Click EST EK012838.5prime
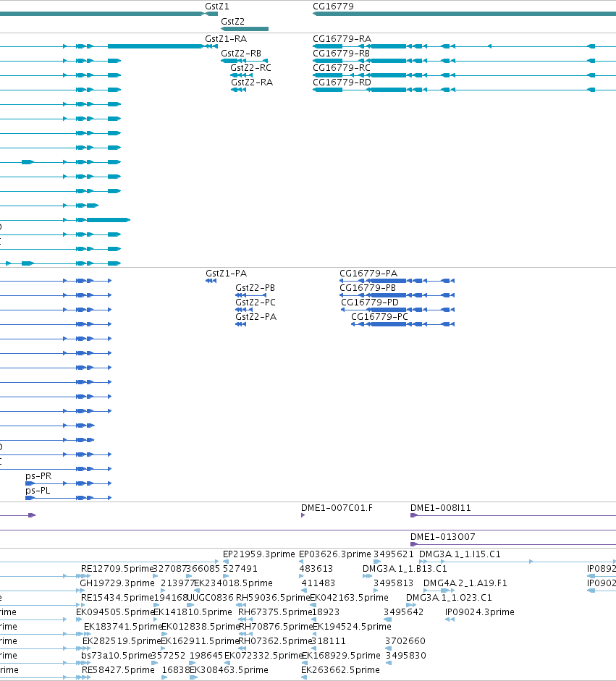 pos(201,627)
